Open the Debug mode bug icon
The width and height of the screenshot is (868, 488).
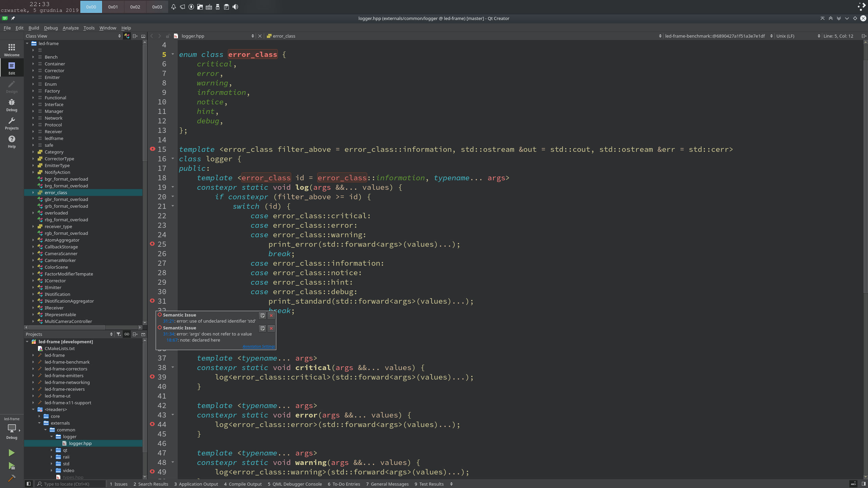[x=12, y=105]
